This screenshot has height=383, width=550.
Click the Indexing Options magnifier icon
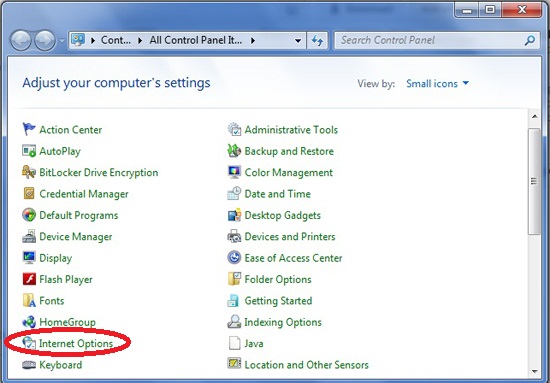coord(234,322)
